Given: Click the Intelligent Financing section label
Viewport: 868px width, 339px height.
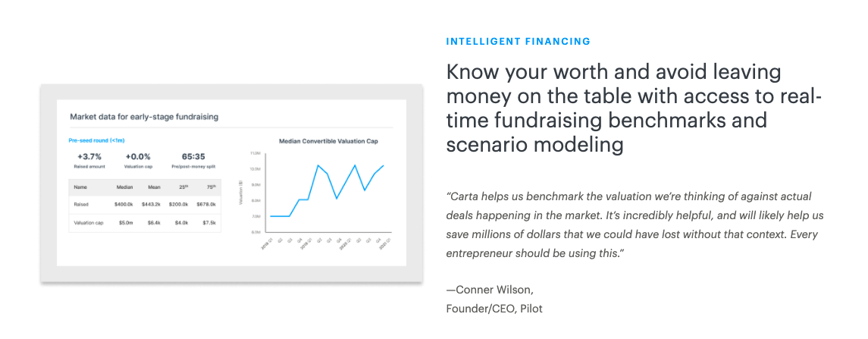Looking at the screenshot, I should [x=518, y=41].
